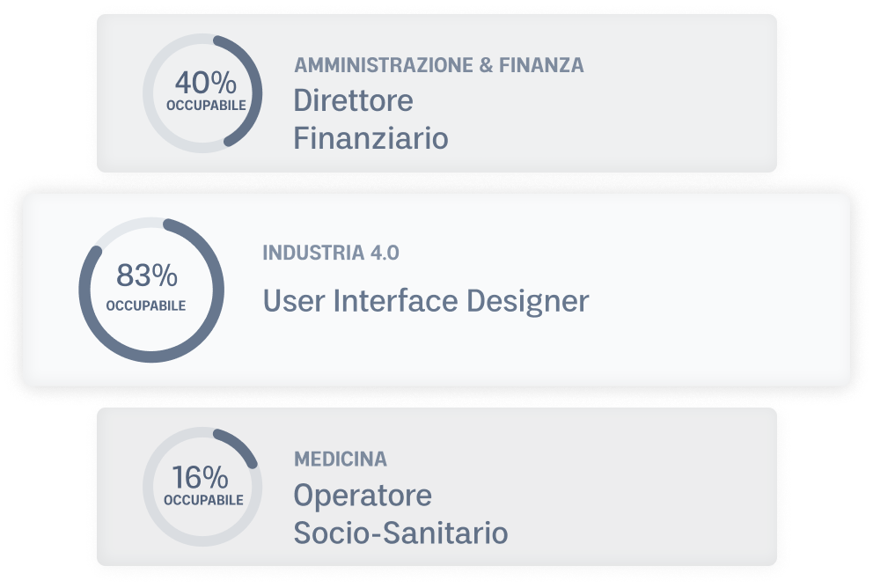Screen dimensions: 873x588
Task: Click the 83% percentage text
Action: pos(147,275)
